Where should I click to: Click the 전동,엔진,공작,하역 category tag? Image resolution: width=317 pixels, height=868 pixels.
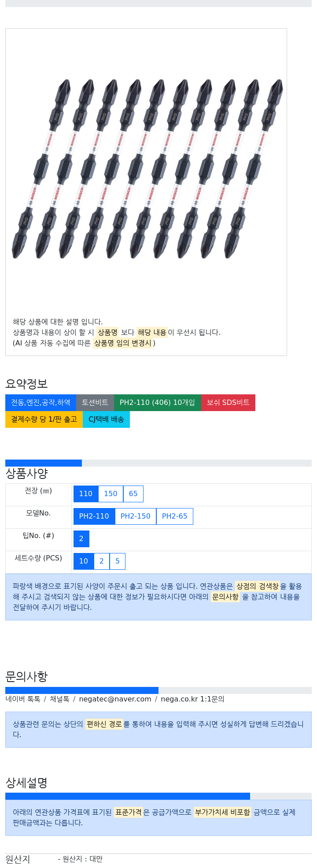[41, 403]
